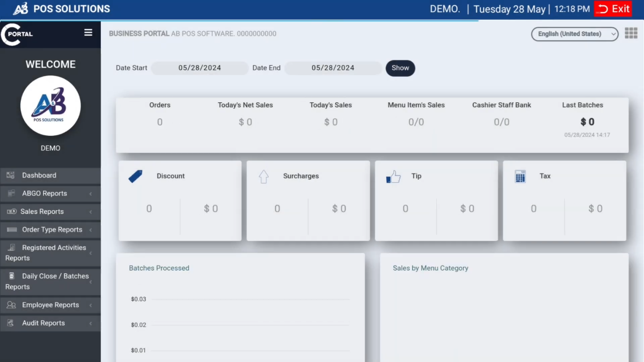Expand the ABGO Reports submenu
Image resolution: width=644 pixels, height=362 pixels.
pyautogui.click(x=50, y=193)
